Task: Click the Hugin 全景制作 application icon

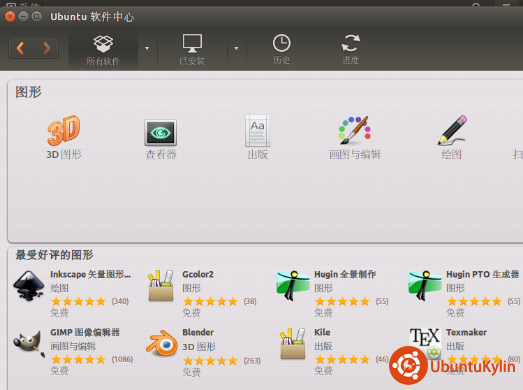Action: pyautogui.click(x=293, y=286)
